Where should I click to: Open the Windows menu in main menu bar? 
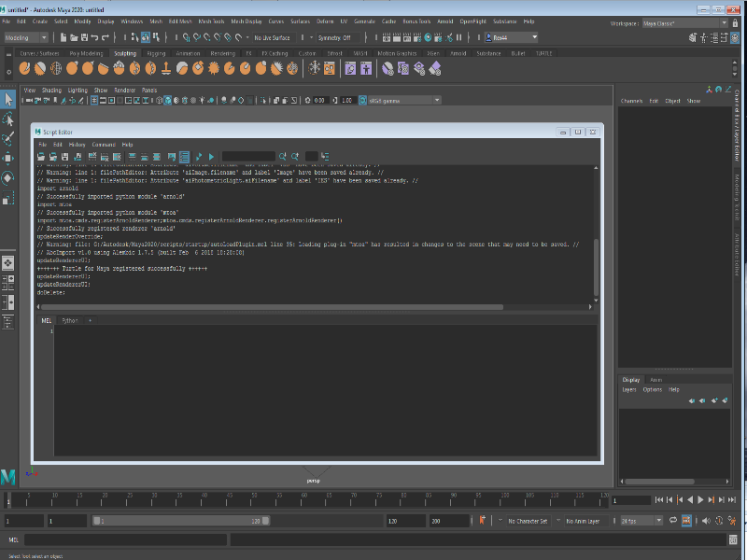132,21
